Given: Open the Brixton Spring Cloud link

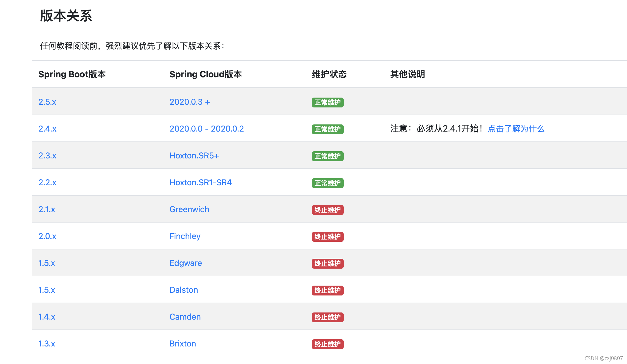Looking at the screenshot, I should (x=183, y=344).
